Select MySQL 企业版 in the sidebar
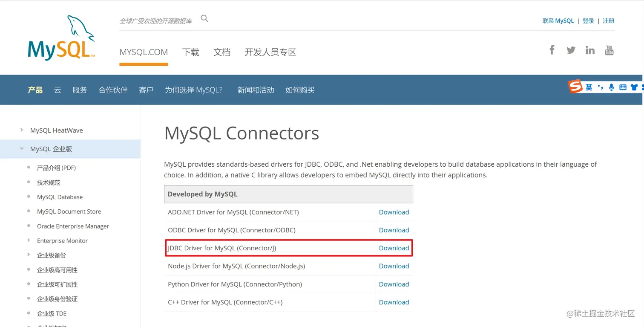Image resolution: width=644 pixels, height=327 pixels. pos(51,149)
